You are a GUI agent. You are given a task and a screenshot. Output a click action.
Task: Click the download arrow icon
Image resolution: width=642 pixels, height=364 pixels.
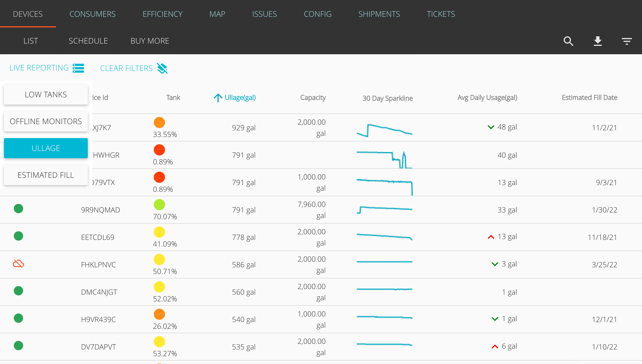click(x=598, y=41)
